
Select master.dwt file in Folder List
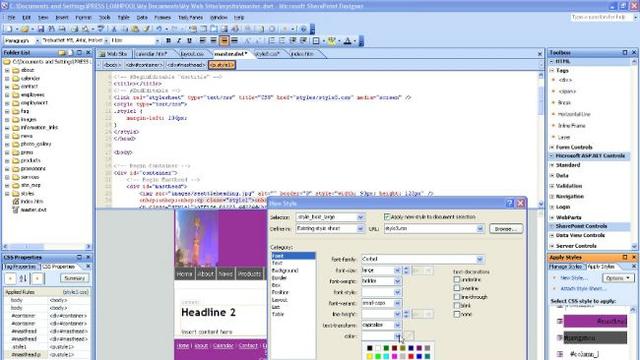[x=33, y=210]
